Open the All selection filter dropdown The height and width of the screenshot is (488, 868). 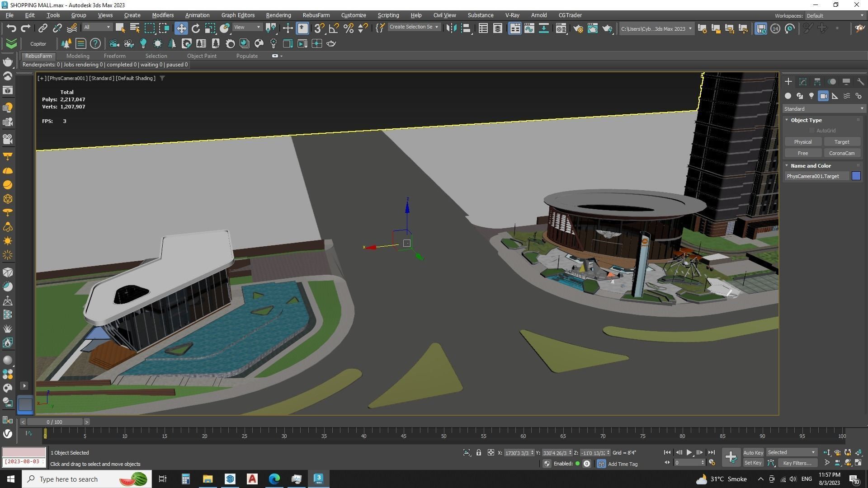click(x=97, y=28)
